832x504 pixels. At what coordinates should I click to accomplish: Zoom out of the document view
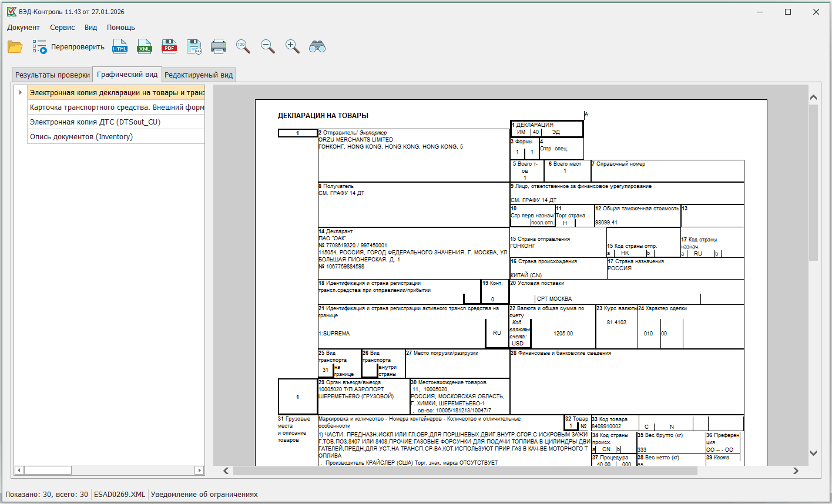click(x=268, y=47)
